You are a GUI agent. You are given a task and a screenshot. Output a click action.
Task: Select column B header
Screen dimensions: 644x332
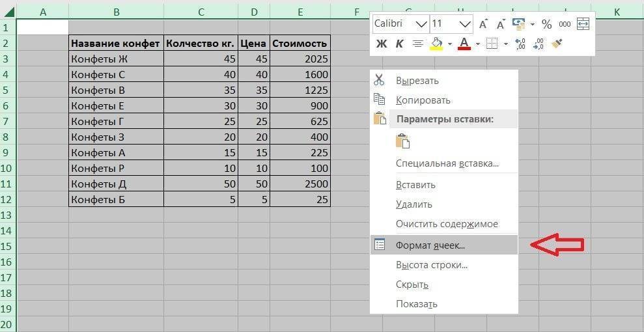coord(116,12)
